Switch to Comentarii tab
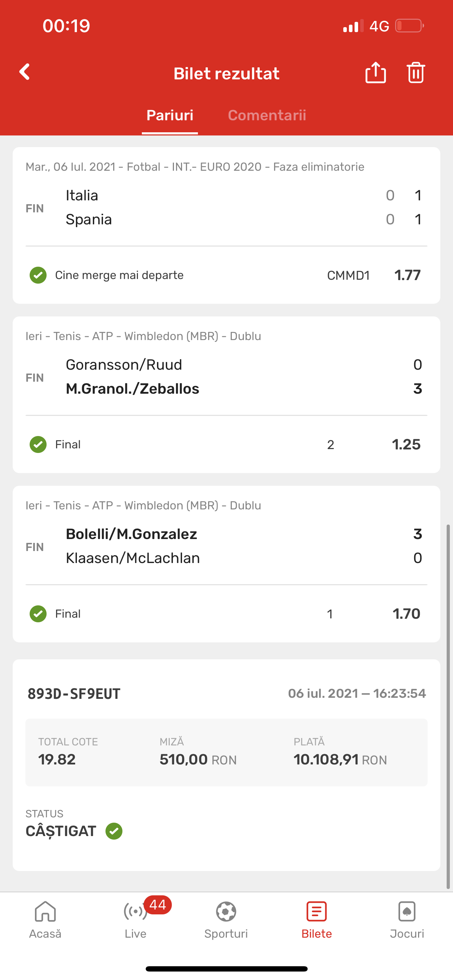This screenshot has height=980, width=453. 267,115
